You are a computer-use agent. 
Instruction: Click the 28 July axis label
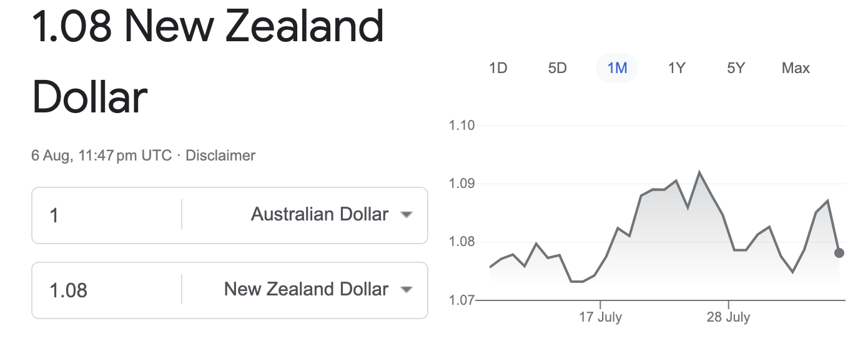click(x=728, y=317)
